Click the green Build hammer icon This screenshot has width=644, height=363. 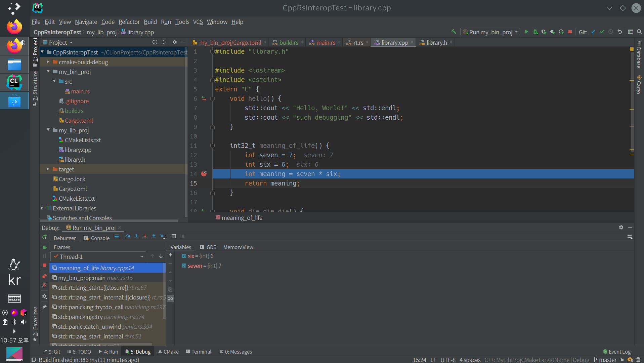click(454, 32)
